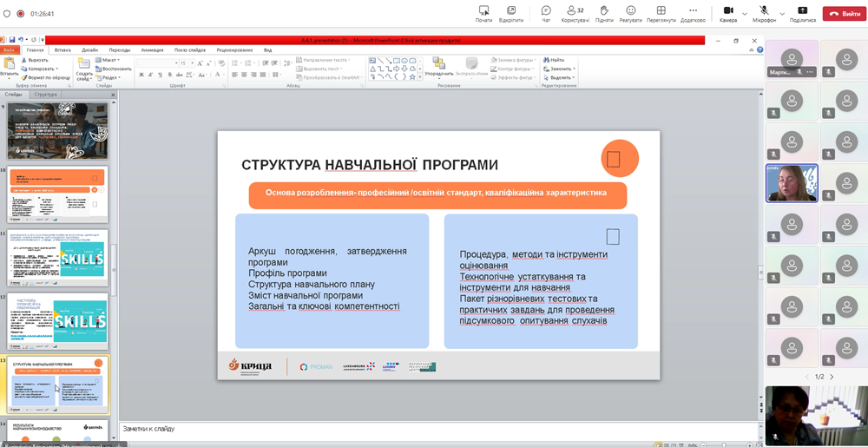868x447 pixels.
Task: Center align text in paragraph group
Action: 244,75
